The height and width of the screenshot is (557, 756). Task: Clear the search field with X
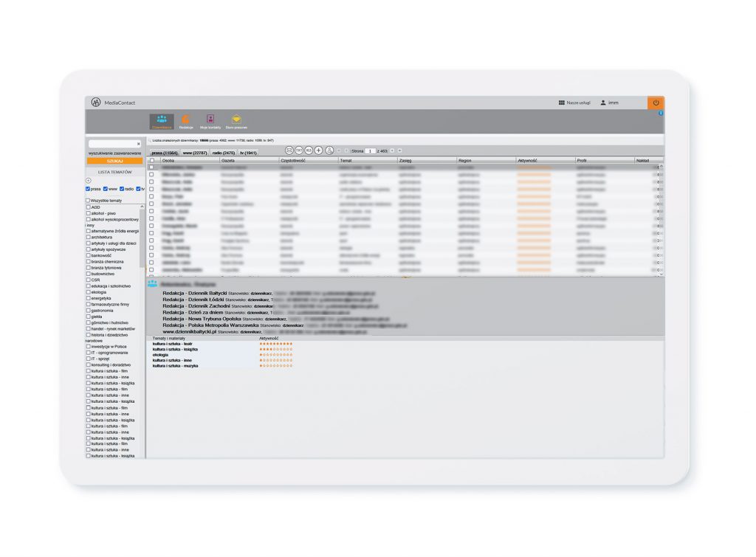pos(138,144)
